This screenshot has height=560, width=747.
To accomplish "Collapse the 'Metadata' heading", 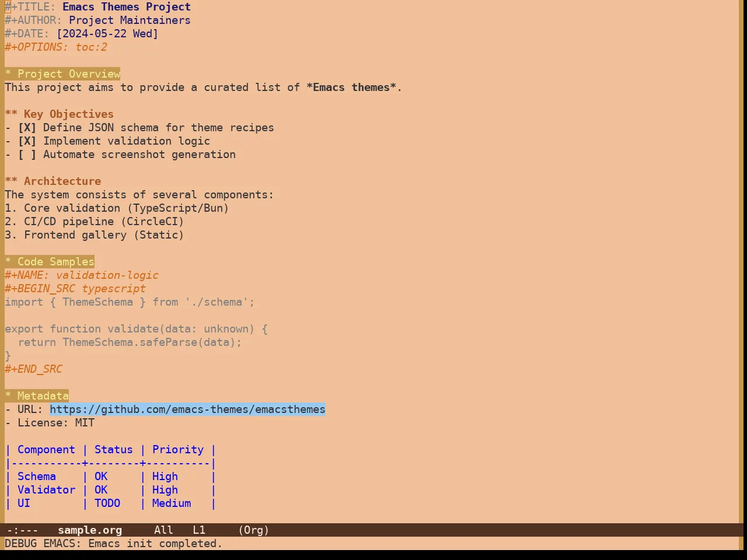I will tap(37, 396).
